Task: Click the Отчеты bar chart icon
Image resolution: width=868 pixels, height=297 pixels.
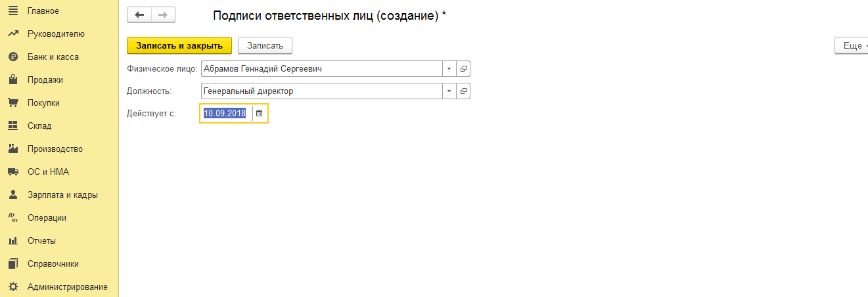Action: [x=12, y=241]
